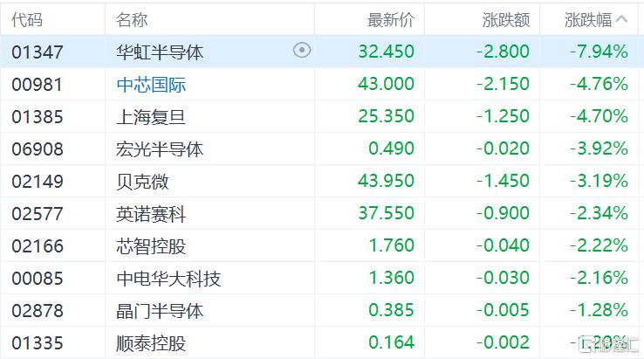Click price 0.490
The height and width of the screenshot is (359, 644).
(392, 148)
